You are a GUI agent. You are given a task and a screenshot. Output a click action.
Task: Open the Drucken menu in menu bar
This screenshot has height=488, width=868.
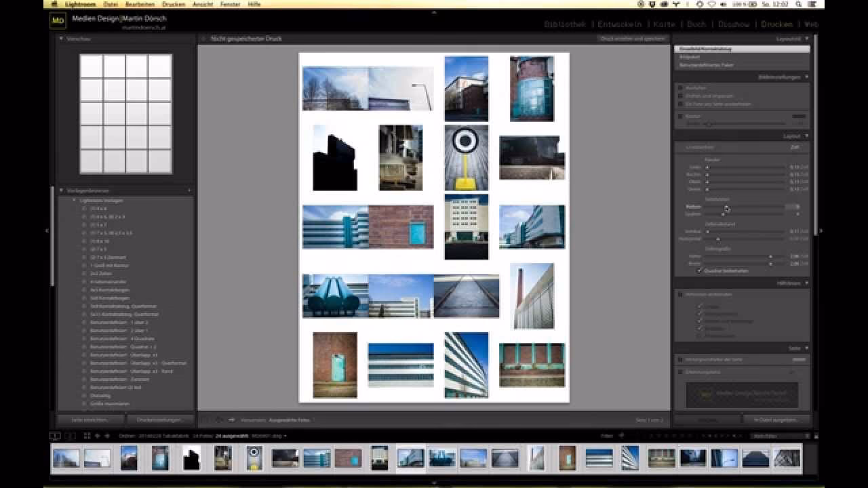(x=174, y=4)
